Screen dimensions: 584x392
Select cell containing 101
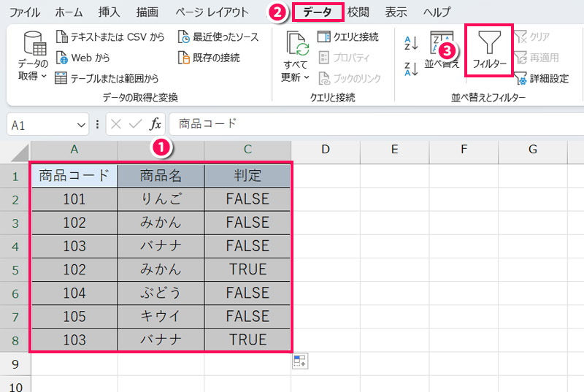(74, 199)
